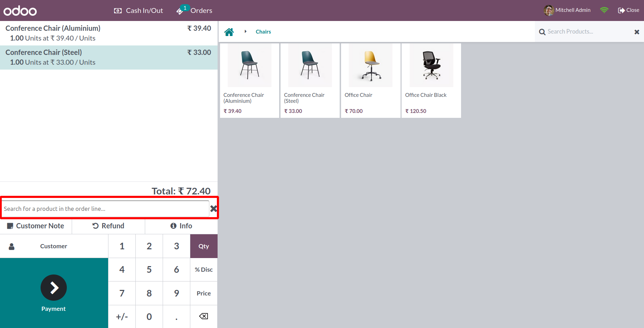
Task: Click the Orders ticket icon with badge
Action: tap(183, 10)
